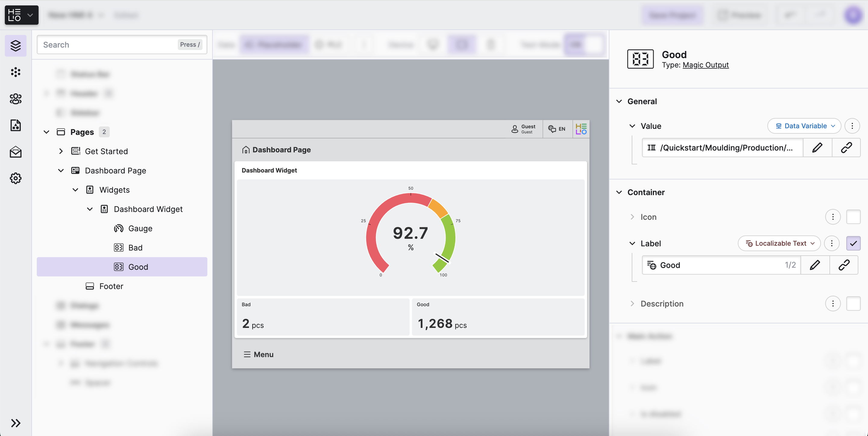
Task: Open the Localizable Text dropdown
Action: [x=779, y=243]
